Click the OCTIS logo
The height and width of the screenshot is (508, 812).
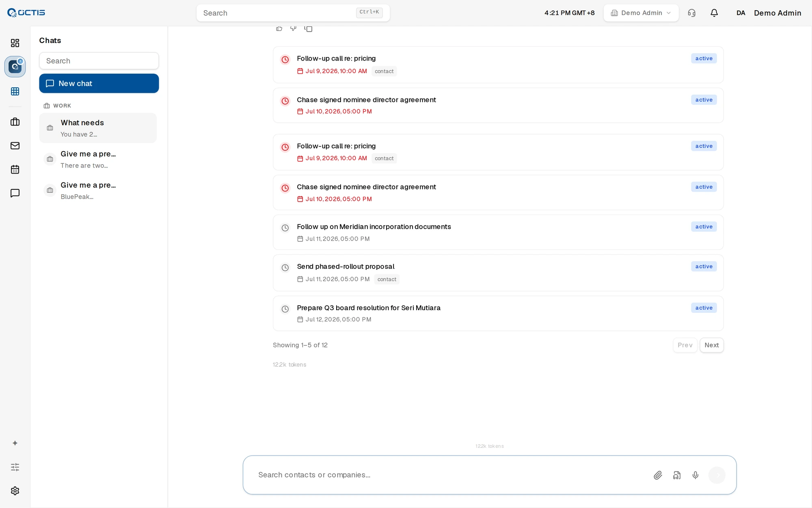tap(26, 13)
